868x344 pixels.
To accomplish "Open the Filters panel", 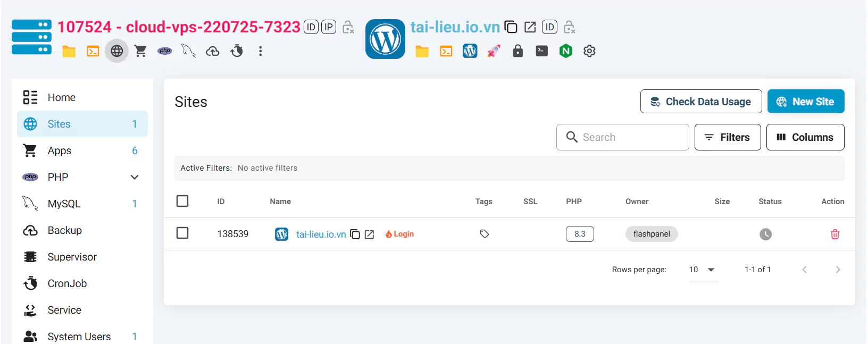I will point(727,137).
